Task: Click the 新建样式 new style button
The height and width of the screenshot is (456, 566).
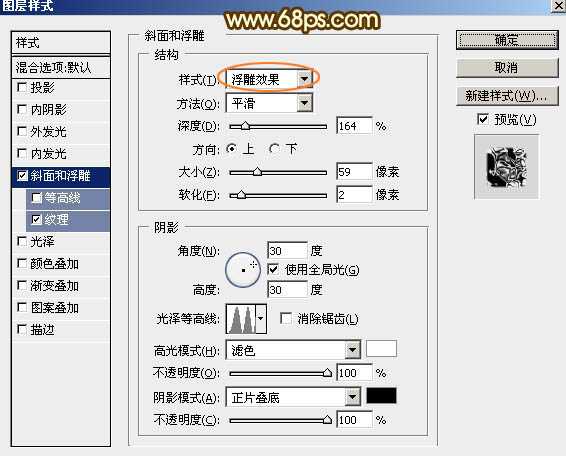Action: click(507, 96)
